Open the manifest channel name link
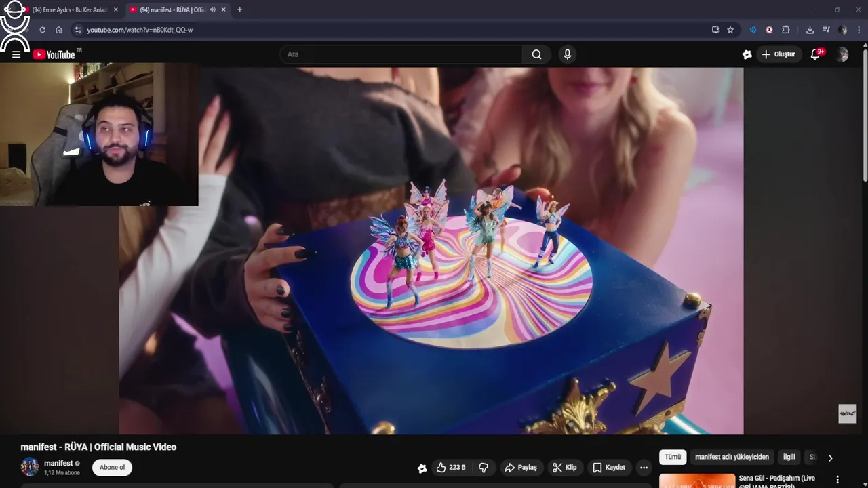Viewport: 868px width, 488px height. [x=58, y=464]
